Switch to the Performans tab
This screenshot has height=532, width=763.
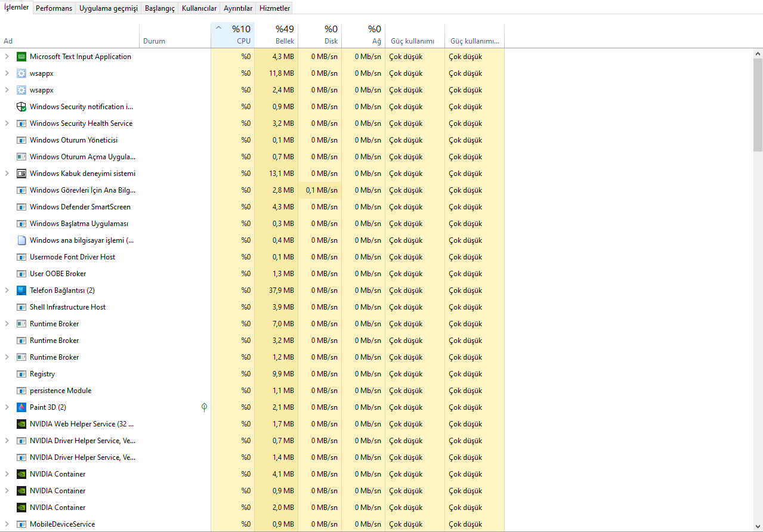[x=54, y=8]
